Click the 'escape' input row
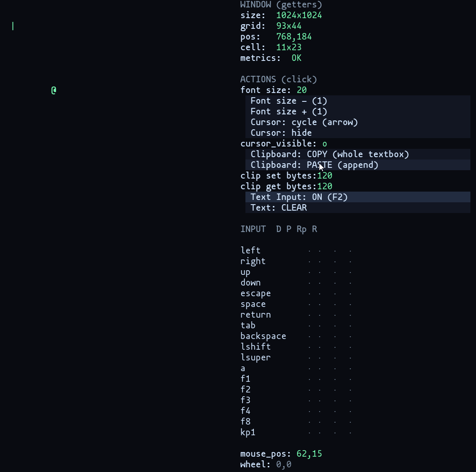The image size is (476, 472). click(296, 293)
